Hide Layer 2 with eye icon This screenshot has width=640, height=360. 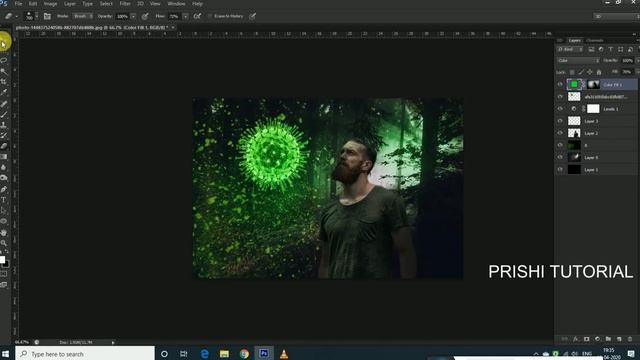click(560, 133)
